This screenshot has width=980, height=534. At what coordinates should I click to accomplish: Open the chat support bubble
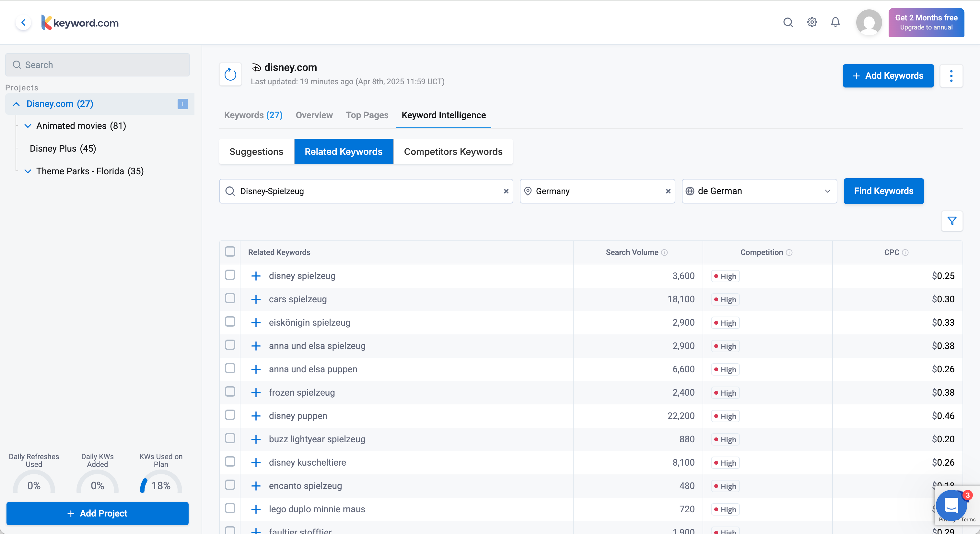coord(951,505)
